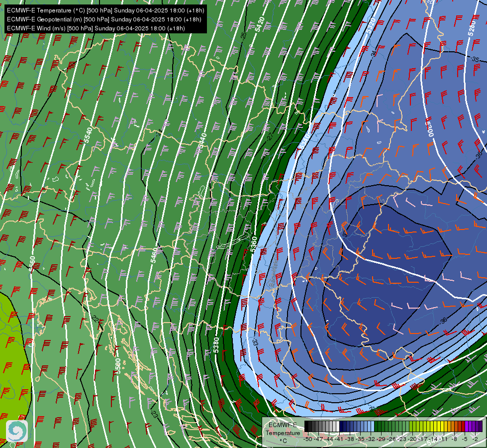This screenshot has height=448, width=487.
Task: Click the -20 tick label on legend
Action: (412, 439)
